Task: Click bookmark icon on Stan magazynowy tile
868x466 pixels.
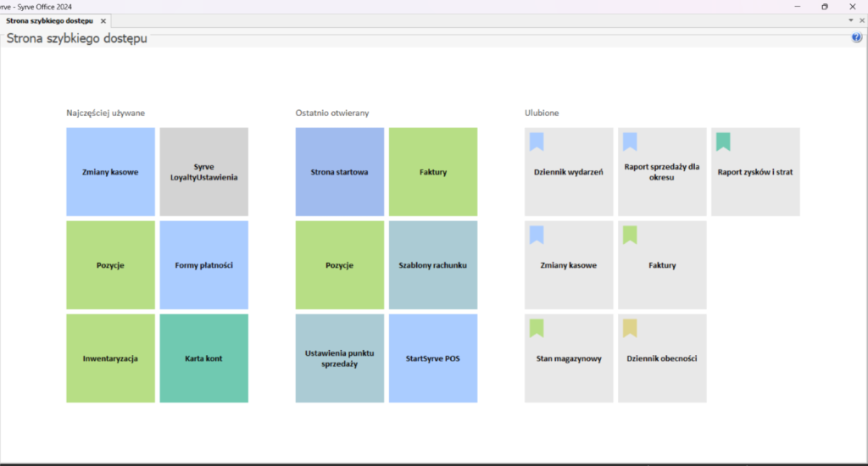Action: pyautogui.click(x=537, y=328)
